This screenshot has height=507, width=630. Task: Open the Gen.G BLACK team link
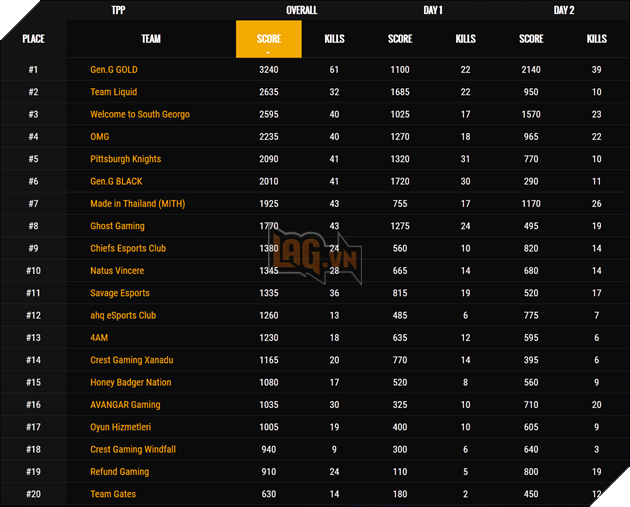(116, 181)
